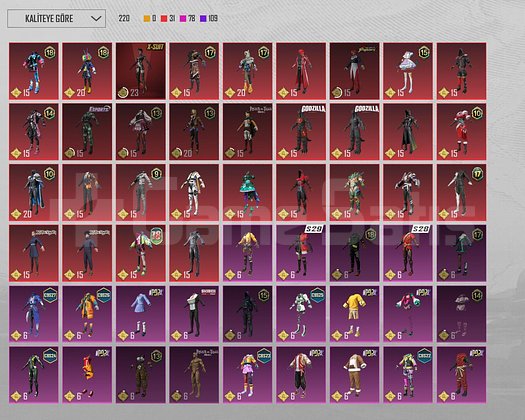Pick the yellow hoodie outfit card
Screen dimensions: 525x420
248,253
